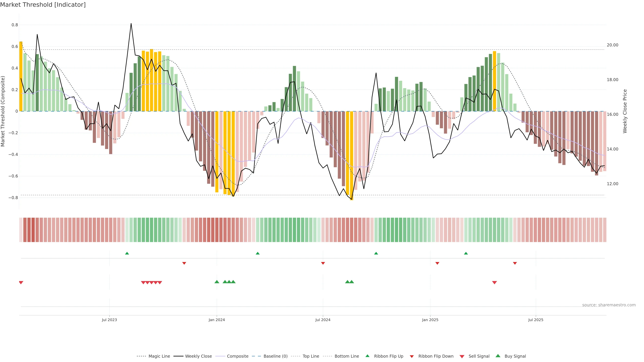The image size is (644, 362).
Task: Click the first Ribbon Flip Up marker after Jul 2023
Action: (x=127, y=253)
